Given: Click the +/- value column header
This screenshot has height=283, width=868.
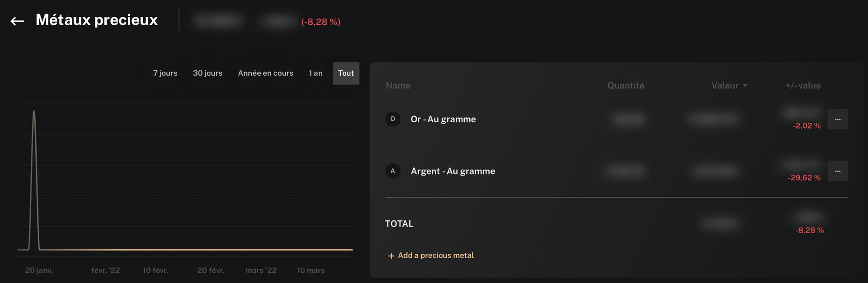Looking at the screenshot, I should 803,85.
